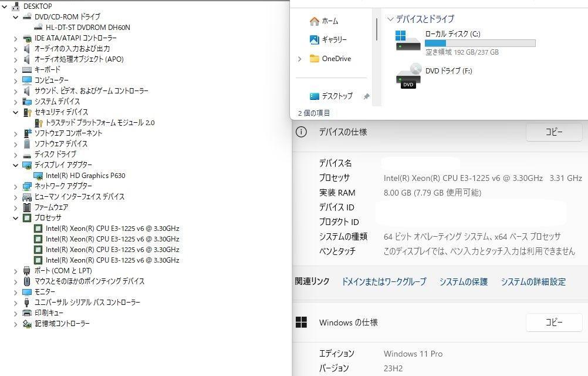Click the トラステッド プラットフォーム モジュール 2.0 icon
588x376 pixels.
pyautogui.click(x=38, y=122)
